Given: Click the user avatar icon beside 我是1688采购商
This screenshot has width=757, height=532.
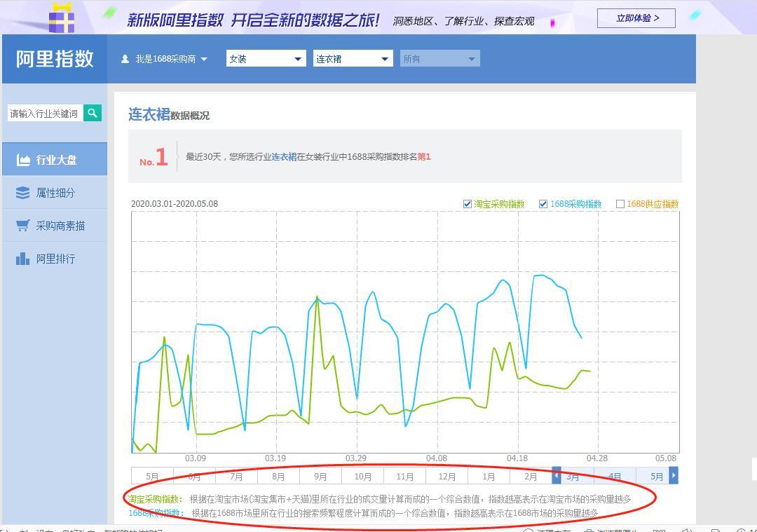Looking at the screenshot, I should [125, 59].
